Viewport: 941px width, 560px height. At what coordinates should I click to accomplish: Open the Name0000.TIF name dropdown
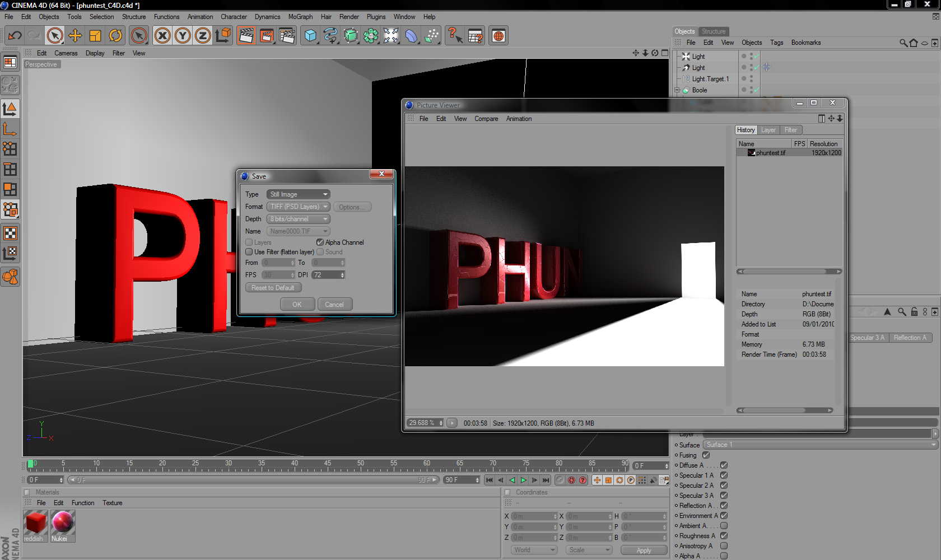299,231
